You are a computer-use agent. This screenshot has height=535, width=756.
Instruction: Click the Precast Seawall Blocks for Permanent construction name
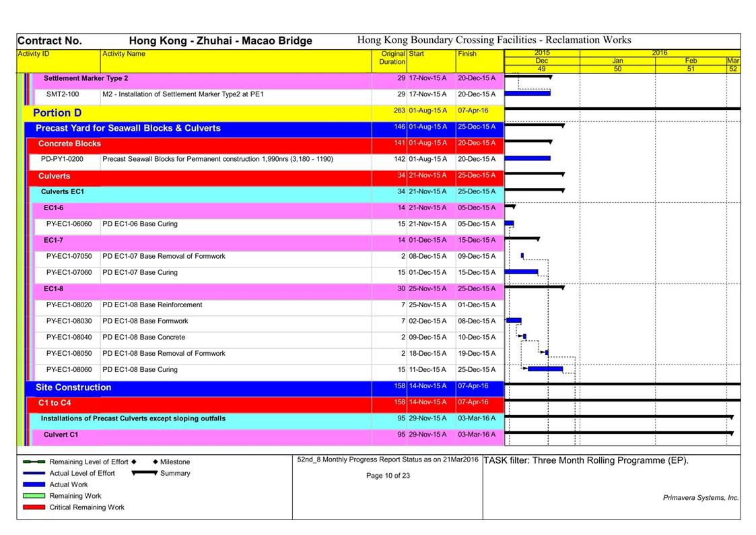point(218,159)
